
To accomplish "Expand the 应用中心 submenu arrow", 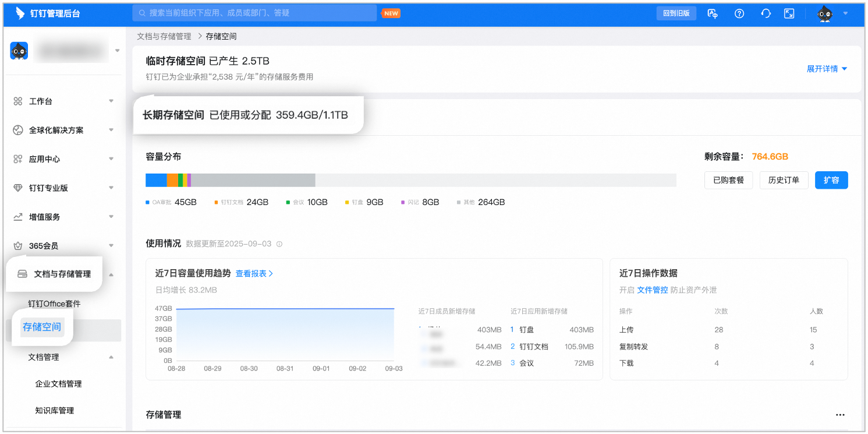I will click(111, 159).
